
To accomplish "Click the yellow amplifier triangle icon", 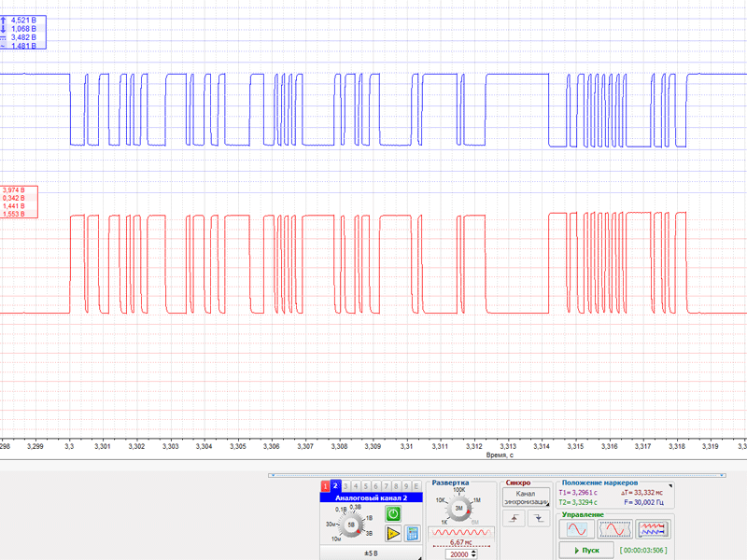I will point(393,534).
